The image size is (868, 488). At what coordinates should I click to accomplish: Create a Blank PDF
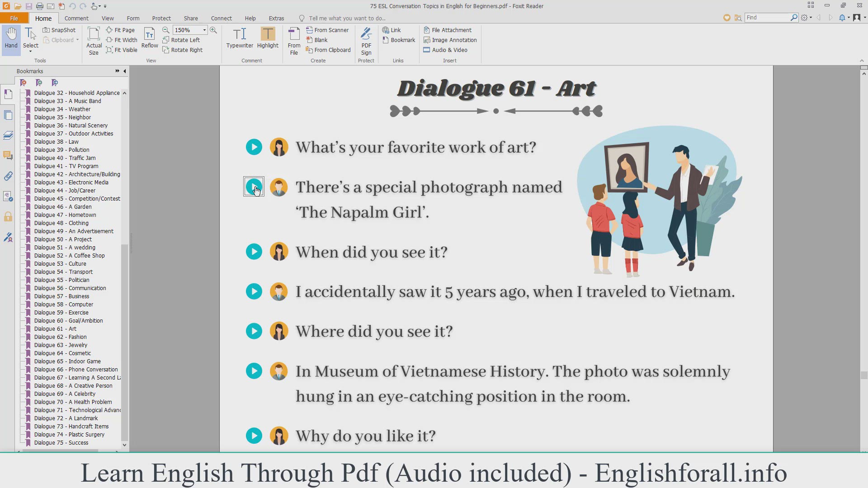[316, 40]
